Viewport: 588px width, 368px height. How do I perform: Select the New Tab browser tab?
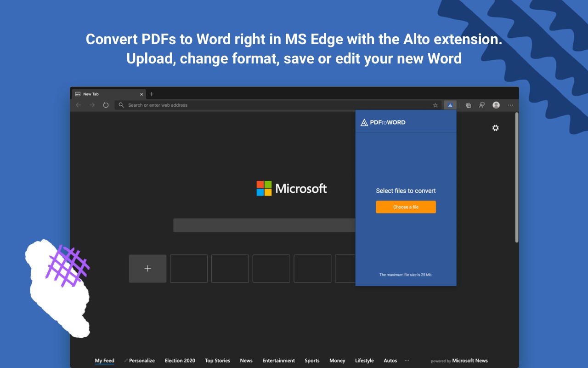pyautogui.click(x=109, y=94)
